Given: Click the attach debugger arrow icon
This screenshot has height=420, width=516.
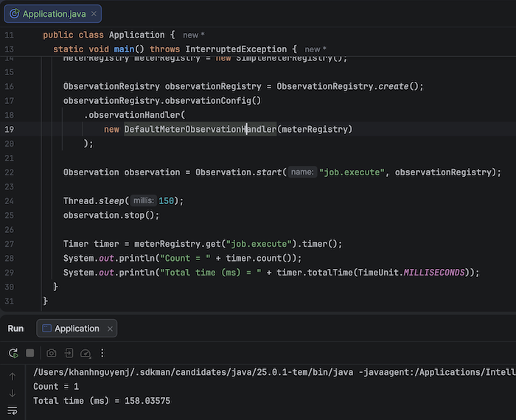Looking at the screenshot, I should click(x=68, y=354).
